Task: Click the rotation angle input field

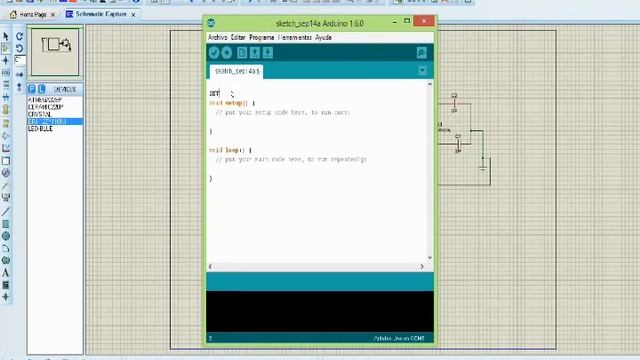Action: [x=20, y=60]
